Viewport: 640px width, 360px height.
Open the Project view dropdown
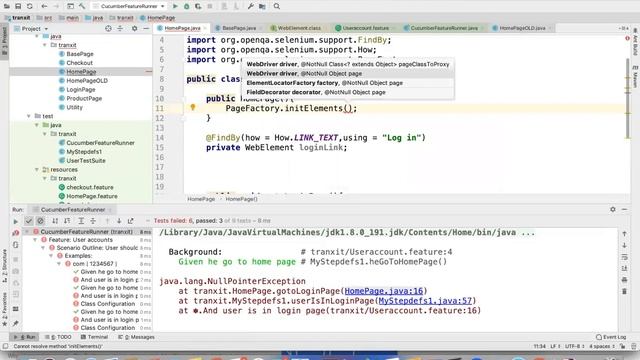coord(31,29)
